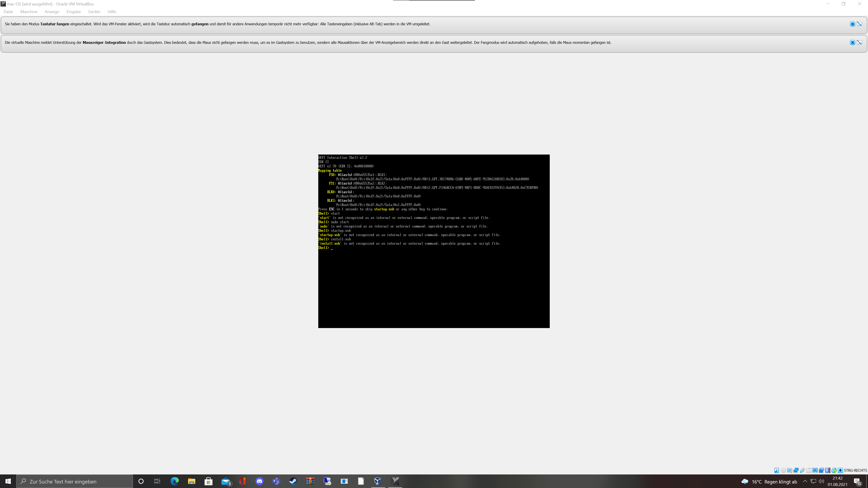Open the audio status indicator

click(x=790, y=470)
